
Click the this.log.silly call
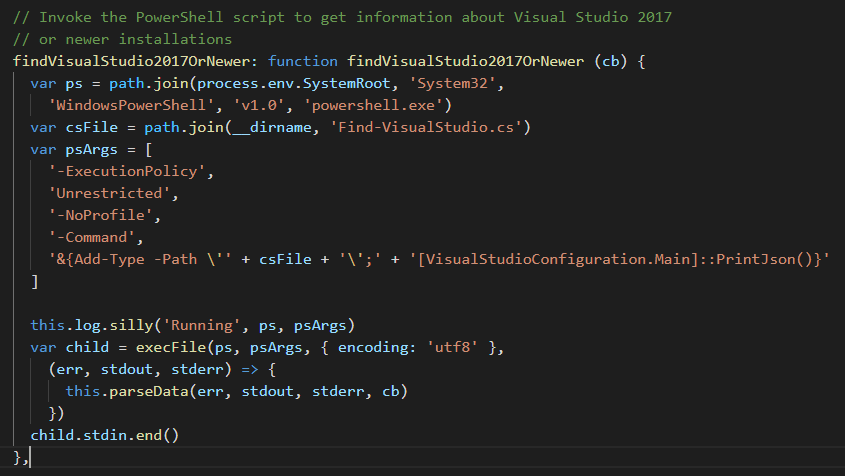click(192, 326)
